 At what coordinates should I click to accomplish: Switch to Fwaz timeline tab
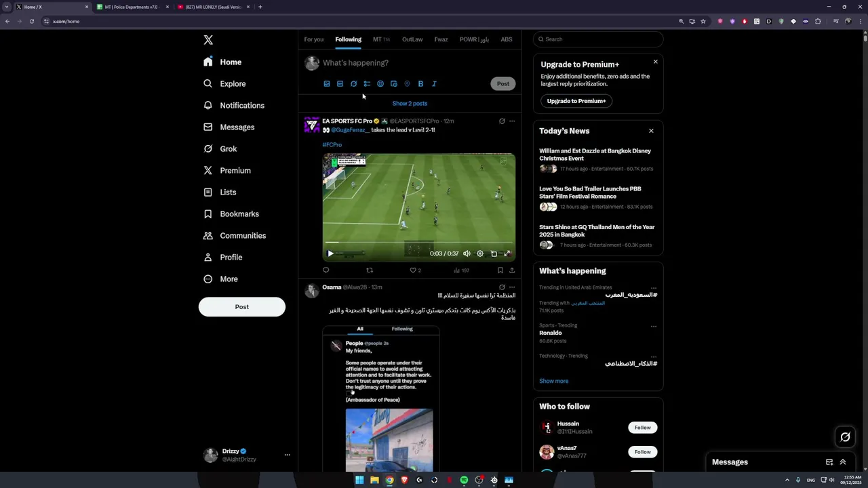tap(441, 39)
